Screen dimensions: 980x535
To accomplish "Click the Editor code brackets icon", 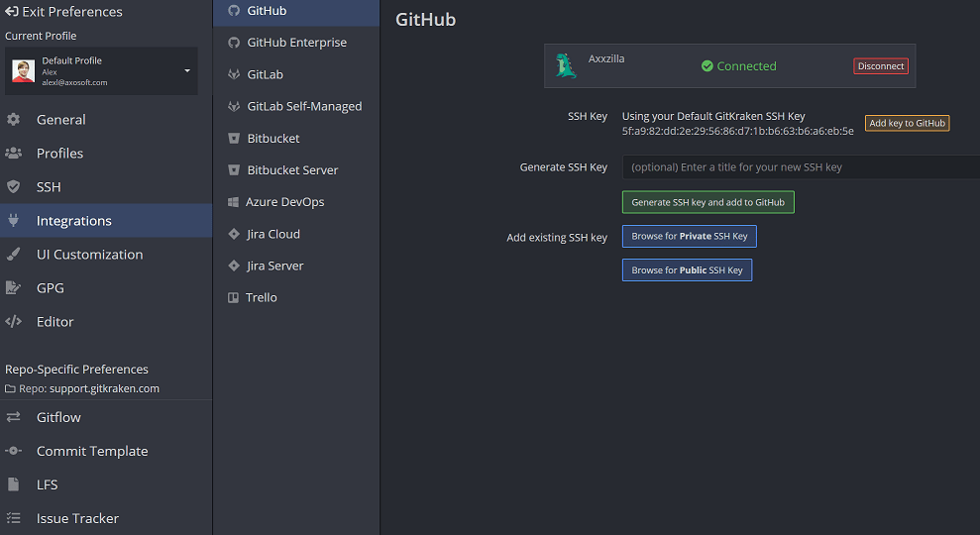I will point(14,322).
